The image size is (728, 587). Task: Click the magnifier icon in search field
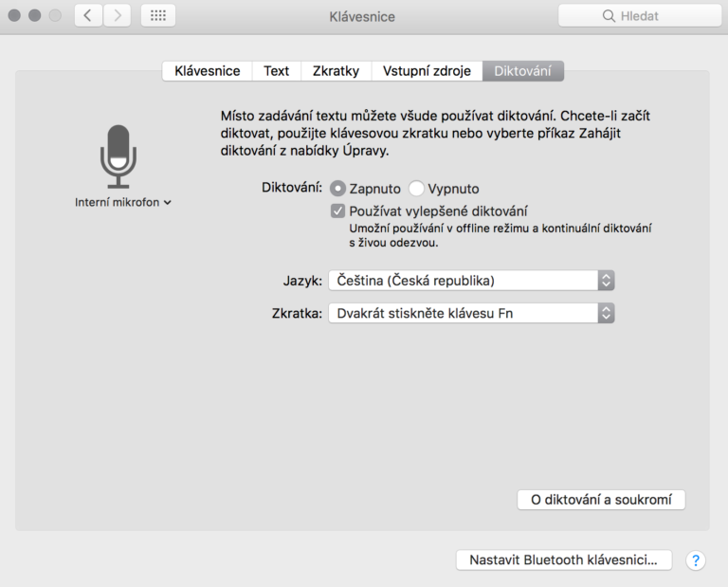coord(609,16)
